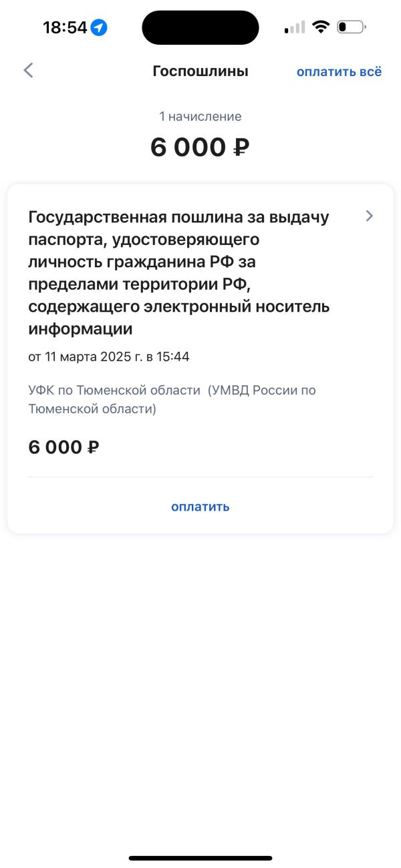401x868 pixels.
Task: Tap the cellular signal bars icon
Action: point(295,27)
